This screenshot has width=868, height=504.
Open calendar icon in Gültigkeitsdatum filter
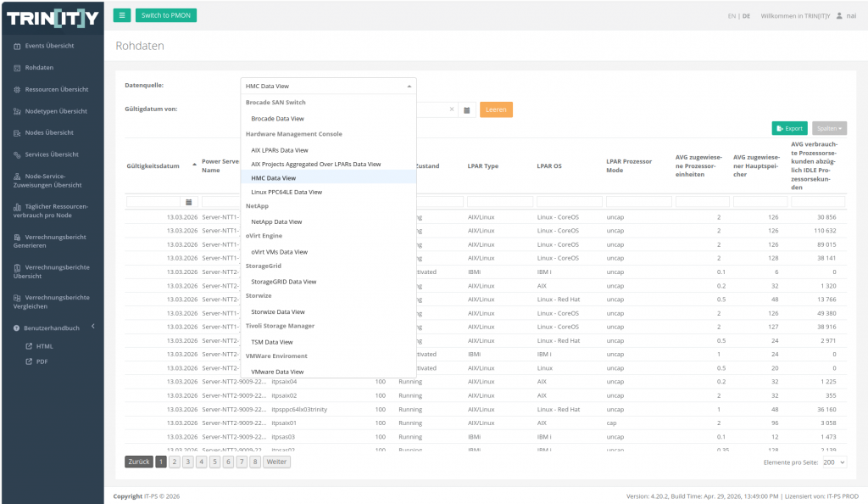(189, 202)
